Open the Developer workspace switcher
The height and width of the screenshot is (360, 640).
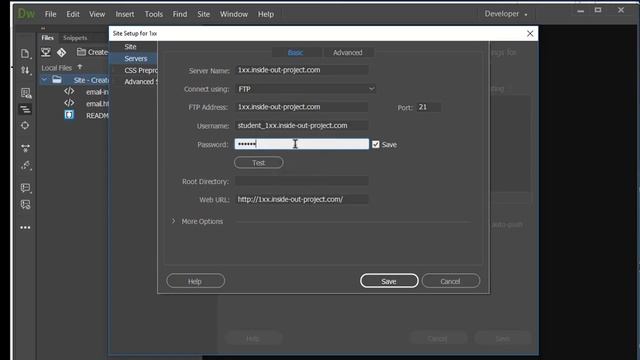506,13
